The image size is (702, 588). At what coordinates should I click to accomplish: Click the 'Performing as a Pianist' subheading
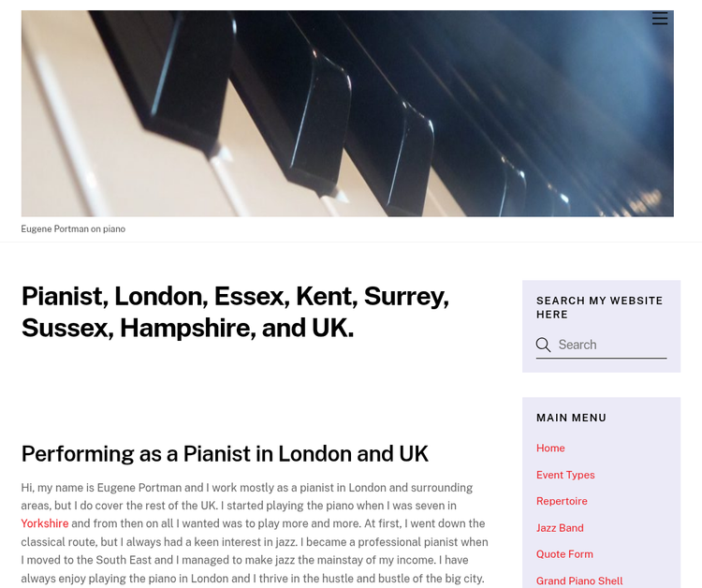[225, 454]
